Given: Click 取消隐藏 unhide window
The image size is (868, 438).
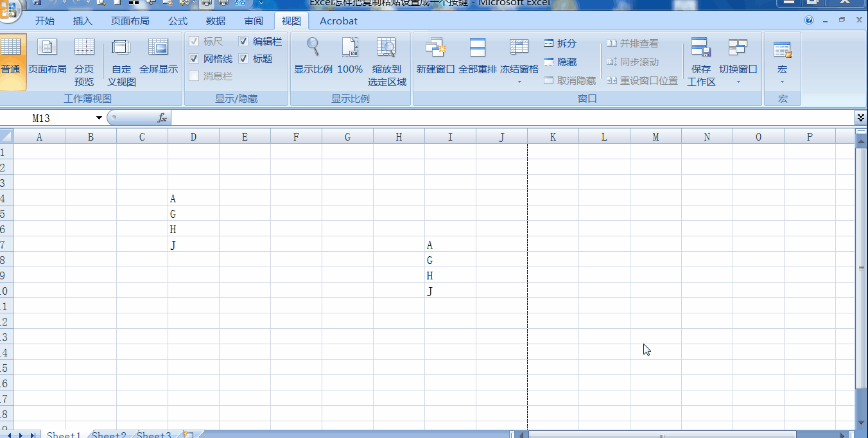Looking at the screenshot, I should pos(569,80).
